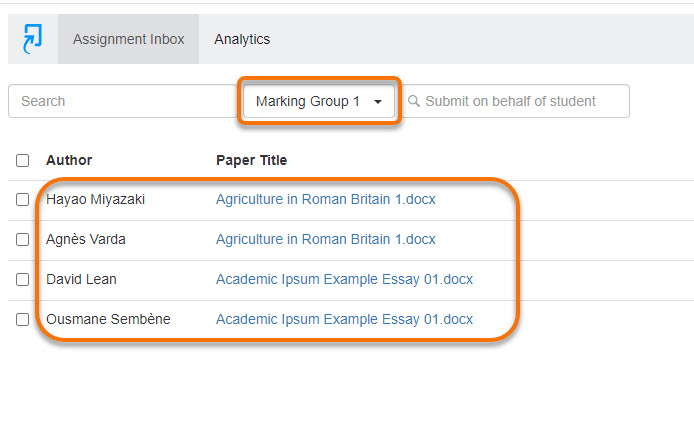Sort by the Paper Title column header

251,160
